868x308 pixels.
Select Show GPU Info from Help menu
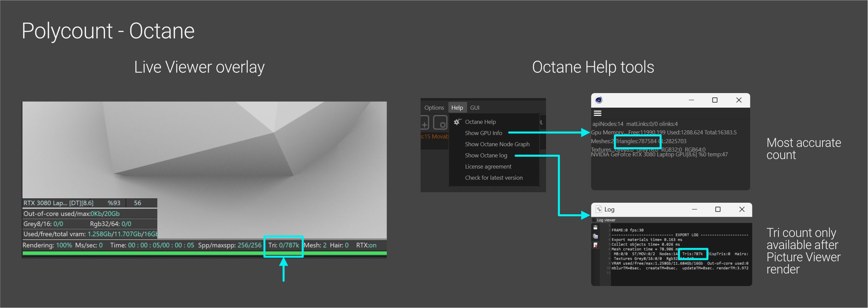[483, 133]
